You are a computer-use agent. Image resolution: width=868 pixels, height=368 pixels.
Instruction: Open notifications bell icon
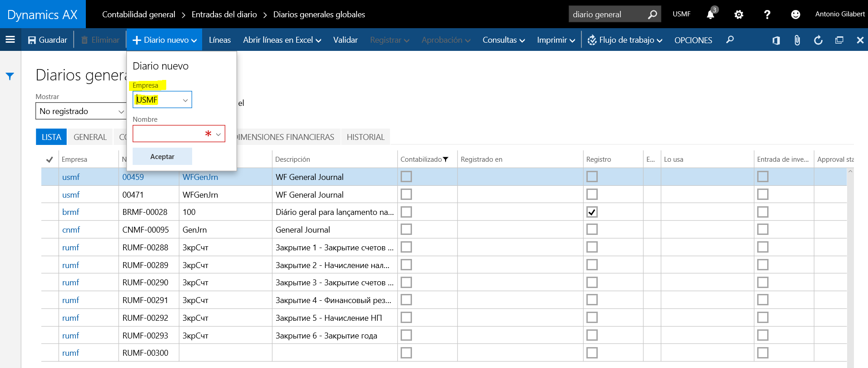(711, 15)
